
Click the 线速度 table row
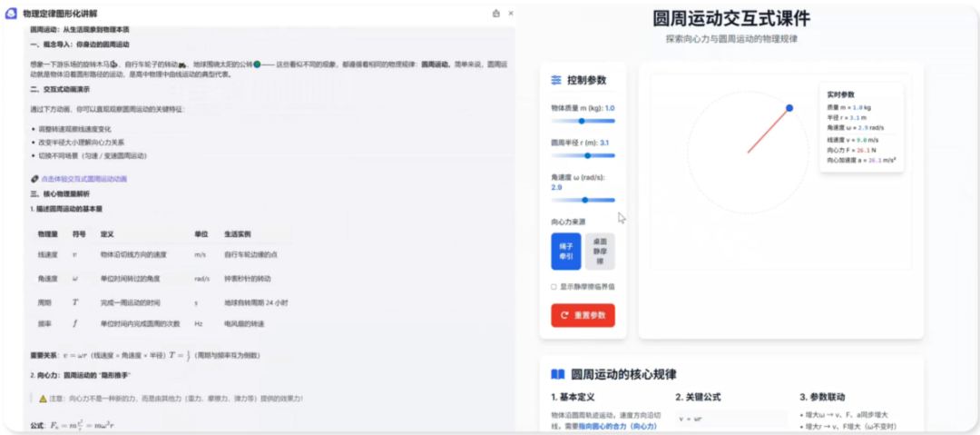tap(162, 255)
